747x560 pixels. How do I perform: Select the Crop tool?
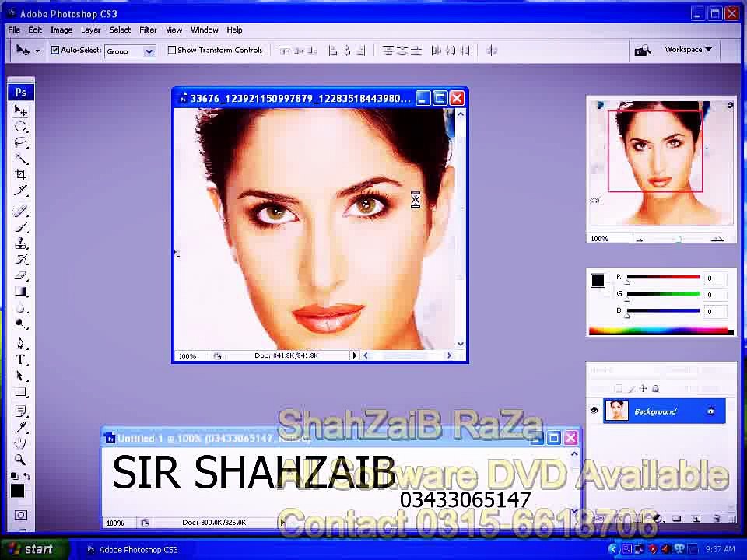20,174
